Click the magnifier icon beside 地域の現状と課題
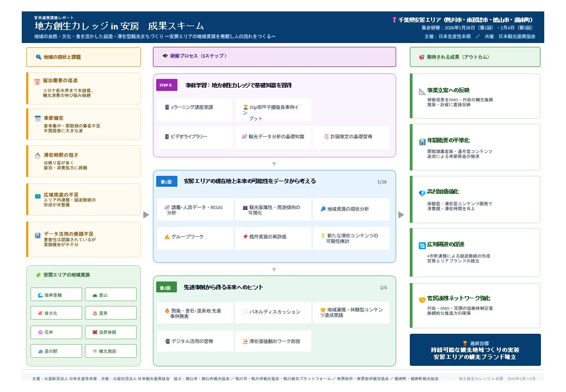 tap(38, 57)
